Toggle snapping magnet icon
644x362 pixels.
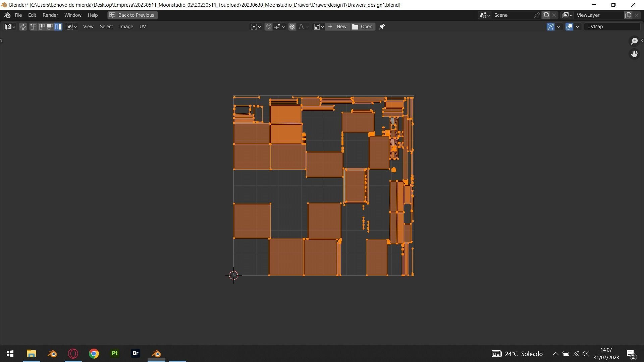pyautogui.click(x=268, y=26)
